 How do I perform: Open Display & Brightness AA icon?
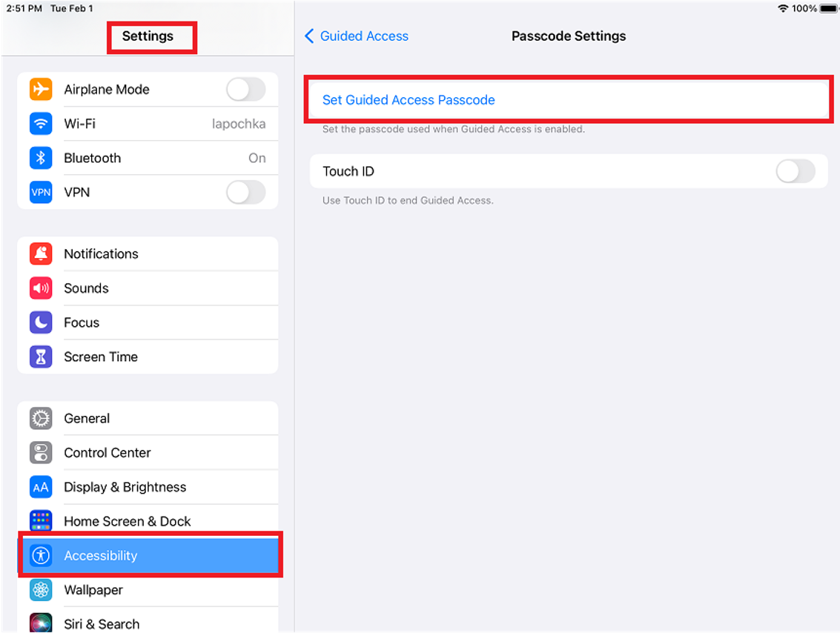point(41,486)
